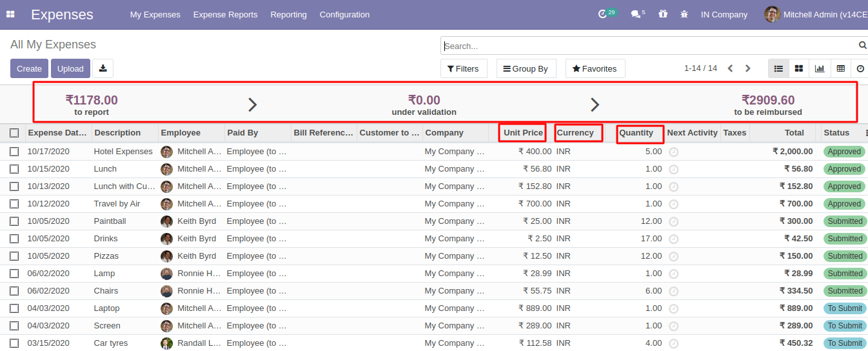Open the My Expenses menu
The width and height of the screenshot is (868, 351).
(x=155, y=14)
